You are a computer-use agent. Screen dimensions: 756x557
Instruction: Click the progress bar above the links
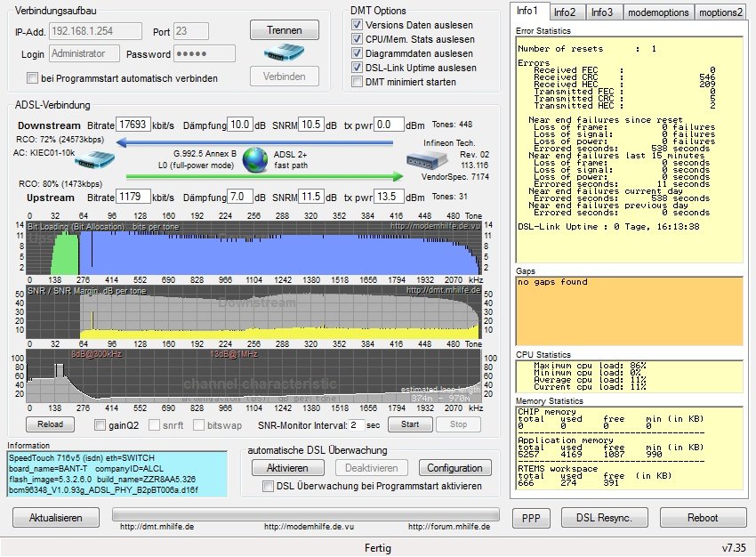(306, 514)
